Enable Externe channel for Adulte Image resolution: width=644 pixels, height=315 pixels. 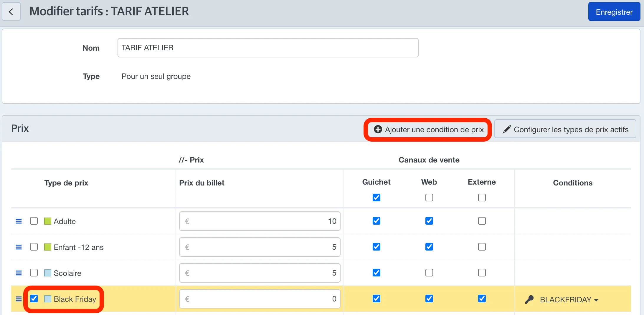coord(482,221)
